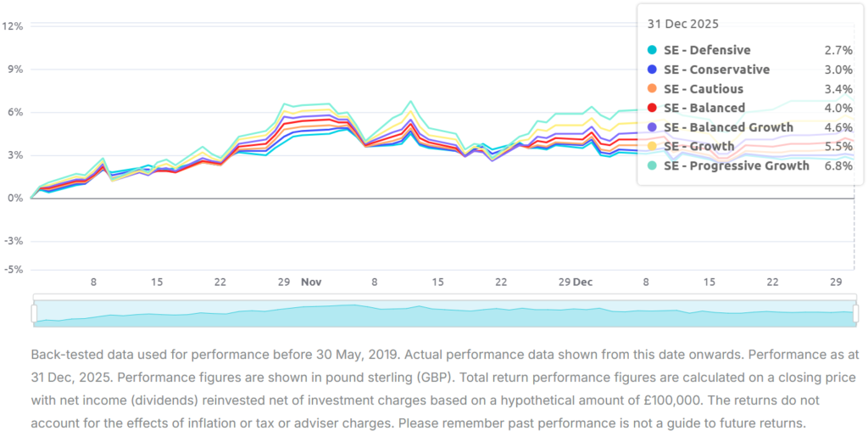Click the teal SE - Progressive Growth dot
The width and height of the screenshot is (868, 431).
[652, 166]
